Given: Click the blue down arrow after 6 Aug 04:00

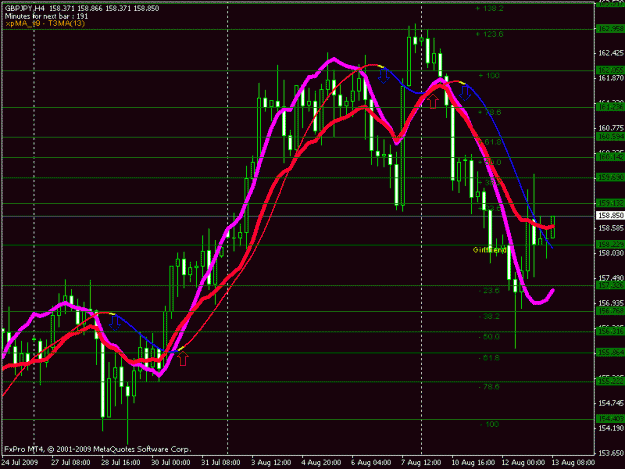Looking at the screenshot, I should (x=383, y=76).
